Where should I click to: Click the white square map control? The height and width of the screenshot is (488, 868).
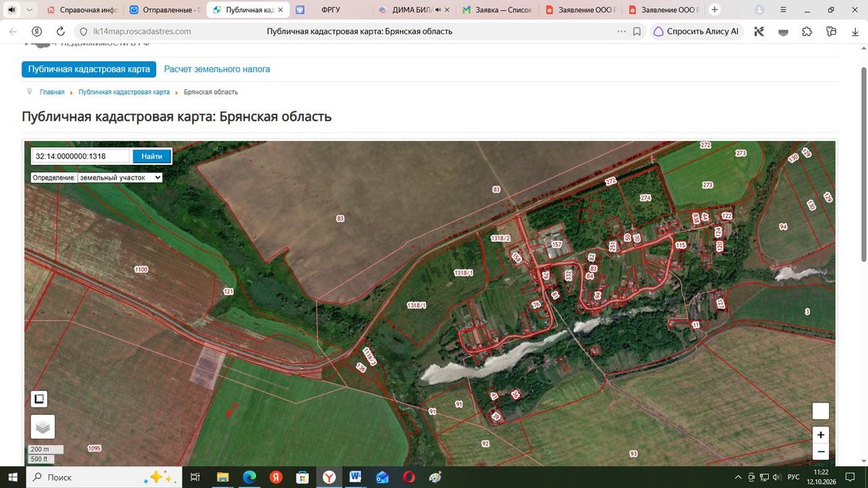pos(820,411)
